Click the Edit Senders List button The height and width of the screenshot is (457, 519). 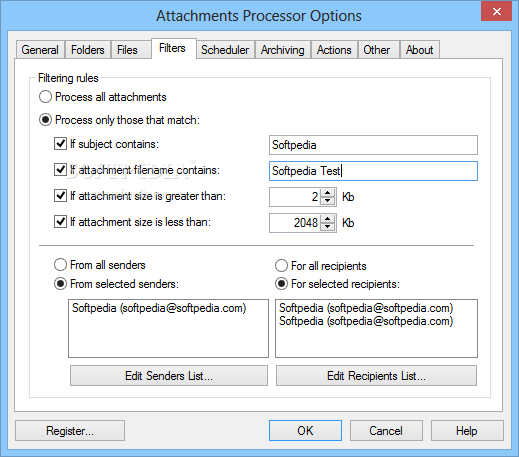click(x=169, y=376)
